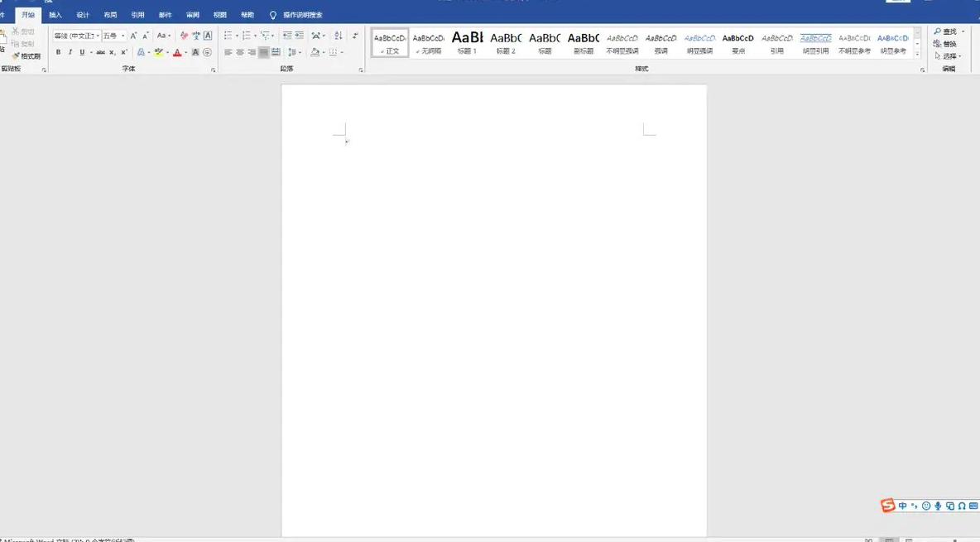The width and height of the screenshot is (980, 542).
Task: Toggle Underline (U) button
Action: coord(82,52)
